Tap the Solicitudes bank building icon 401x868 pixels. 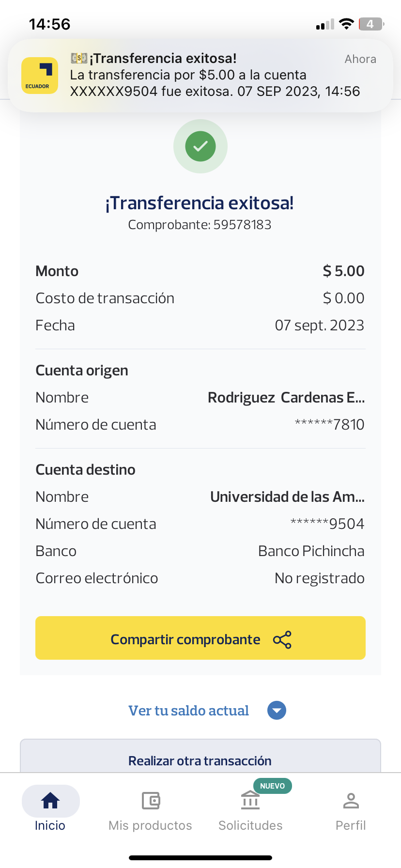coord(250,801)
